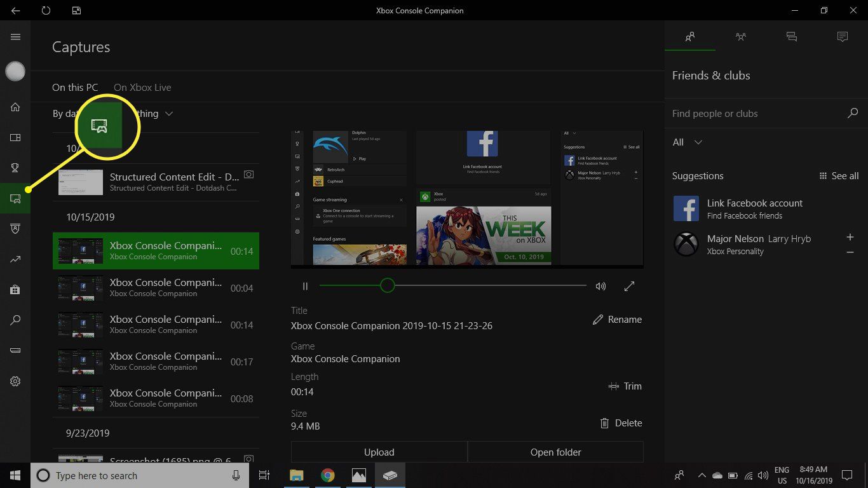Open the Settings gear in sidebar
Image resolution: width=868 pixels, height=488 pixels.
[15, 381]
